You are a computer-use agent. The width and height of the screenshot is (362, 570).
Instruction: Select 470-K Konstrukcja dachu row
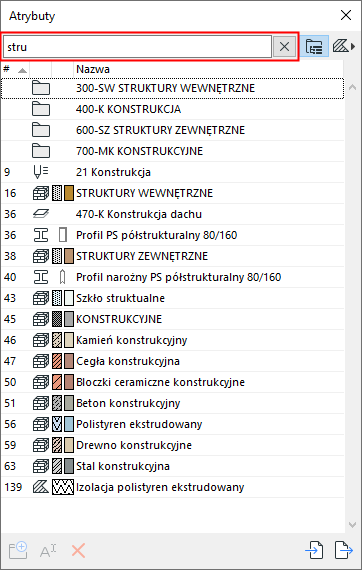(173, 214)
